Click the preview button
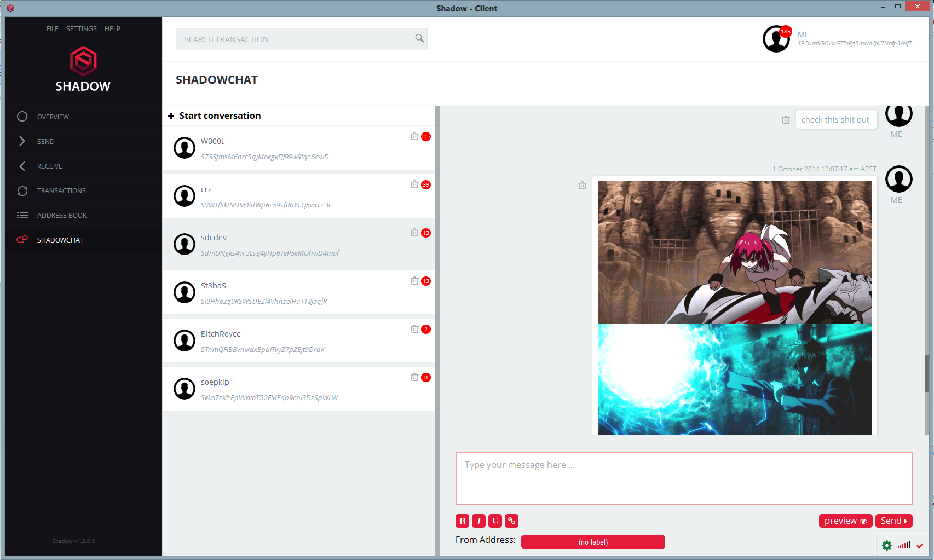The width and height of the screenshot is (934, 560). point(845,521)
